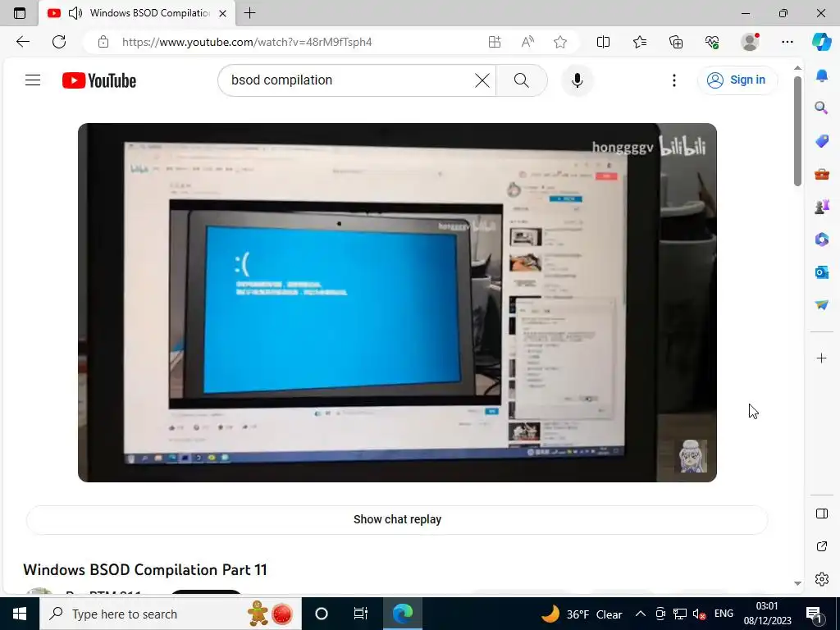Select the YouTube URL in address bar

click(x=247, y=42)
